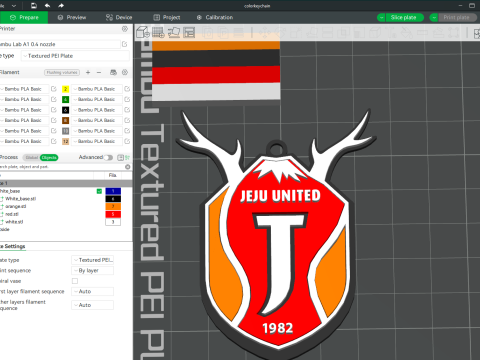Select the White_base.stl part in object list
The width and height of the screenshot is (480, 360).
21,199
